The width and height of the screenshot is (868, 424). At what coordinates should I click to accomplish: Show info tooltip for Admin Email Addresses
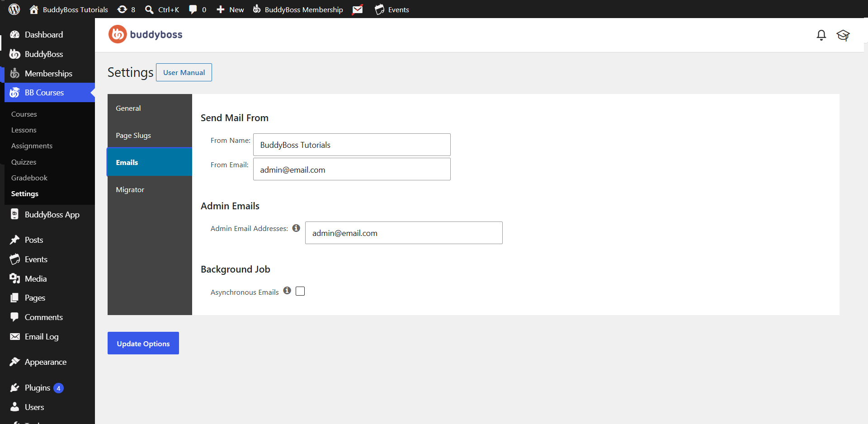(296, 228)
